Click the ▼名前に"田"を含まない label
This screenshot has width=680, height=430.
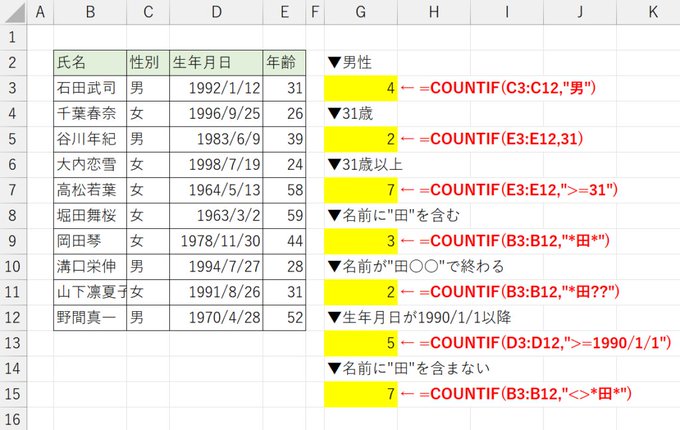pyautogui.click(x=409, y=368)
